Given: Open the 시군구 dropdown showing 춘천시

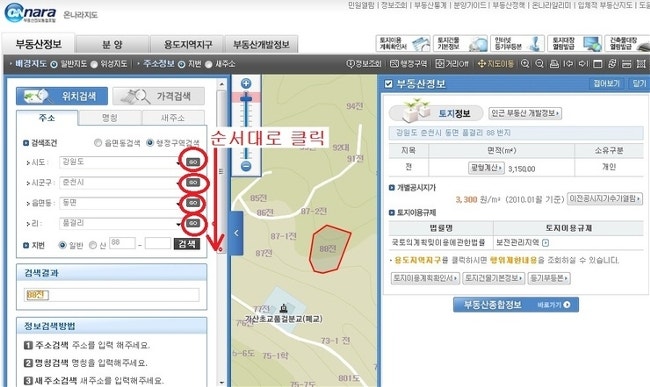Looking at the screenshot, I should [120, 183].
